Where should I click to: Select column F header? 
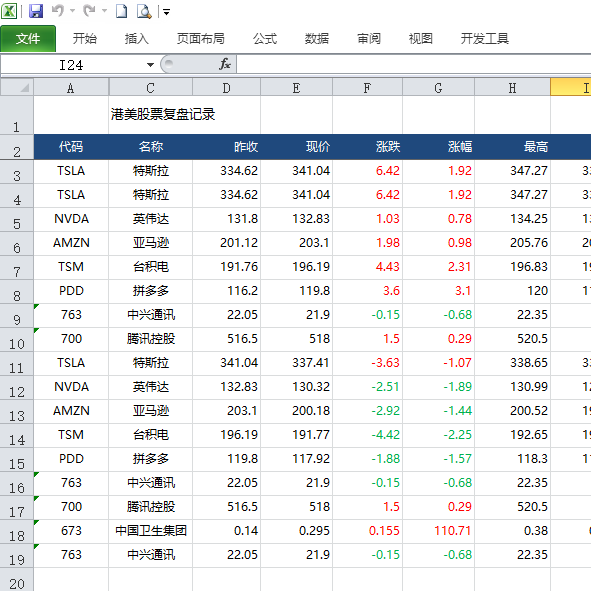pyautogui.click(x=367, y=87)
